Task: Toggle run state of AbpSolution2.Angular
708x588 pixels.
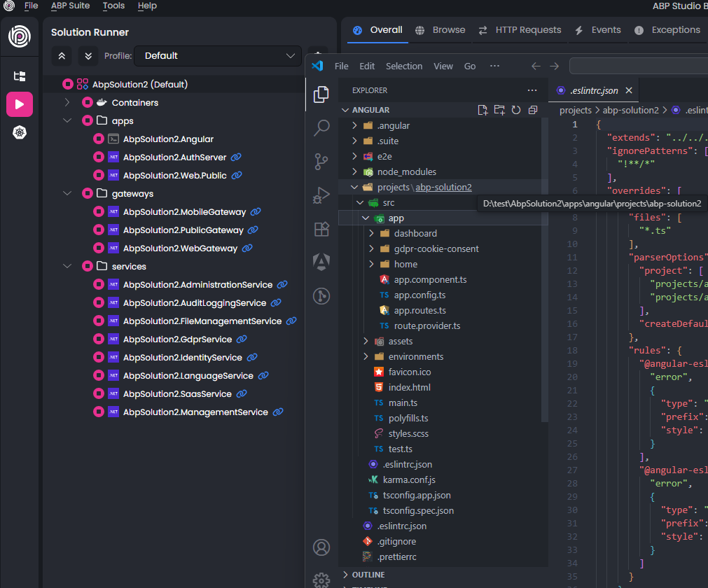Action: click(x=99, y=139)
